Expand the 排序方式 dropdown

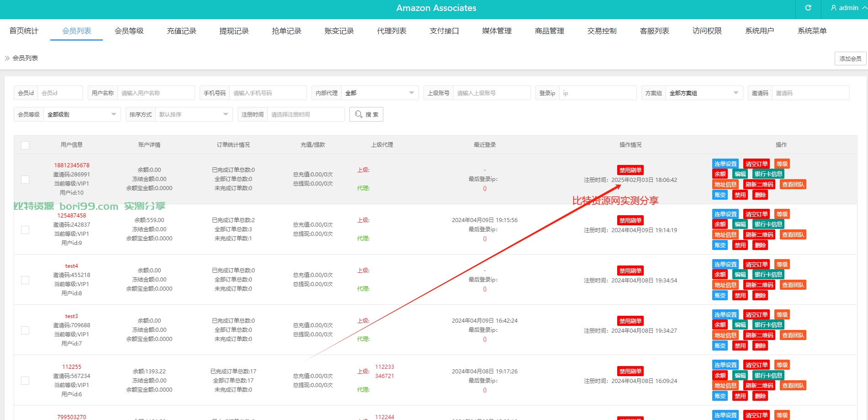[x=194, y=114]
